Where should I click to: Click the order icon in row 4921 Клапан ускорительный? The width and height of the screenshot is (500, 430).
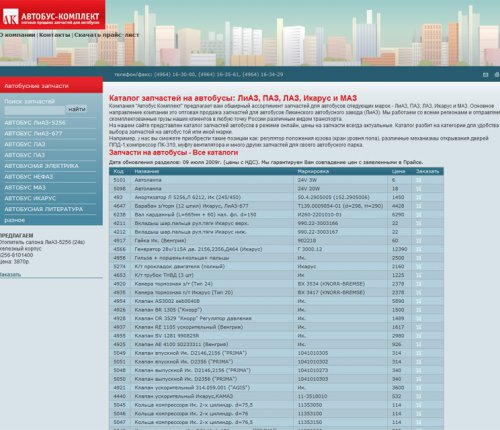click(x=419, y=388)
